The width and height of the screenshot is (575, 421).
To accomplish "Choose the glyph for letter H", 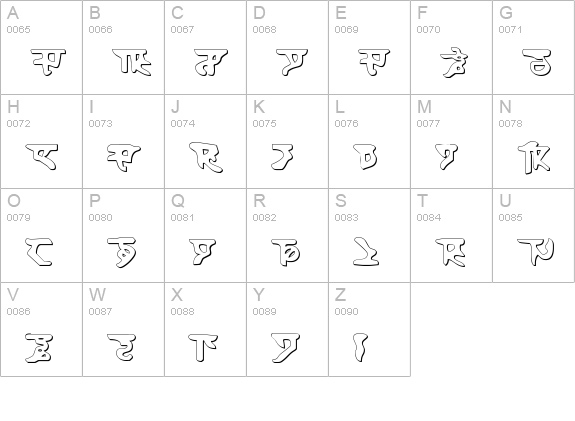I will 41,157.
